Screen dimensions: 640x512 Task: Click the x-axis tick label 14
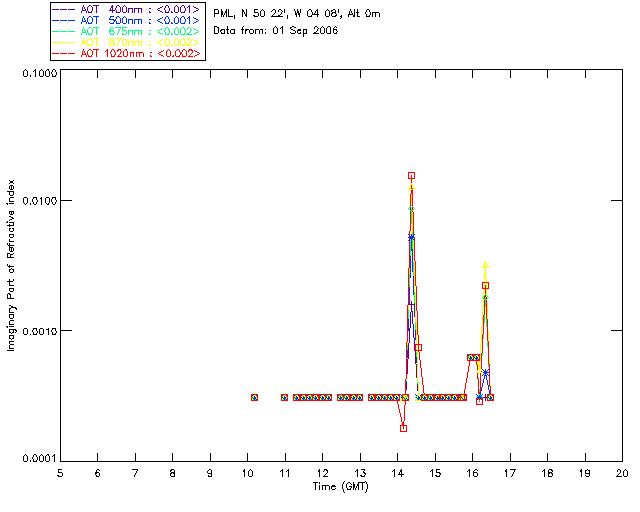[x=398, y=473]
